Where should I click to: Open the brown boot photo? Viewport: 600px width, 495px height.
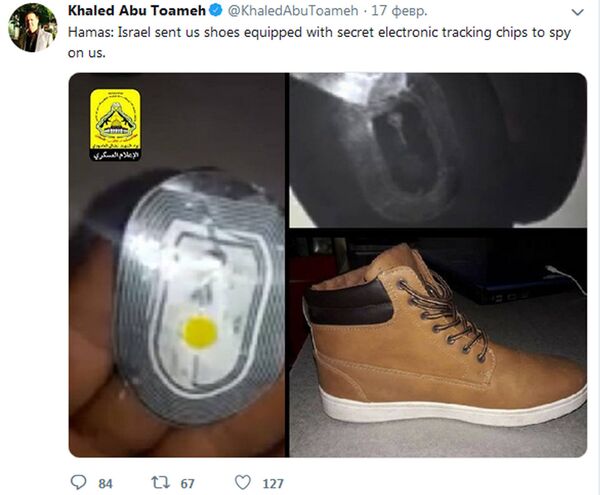(x=438, y=343)
